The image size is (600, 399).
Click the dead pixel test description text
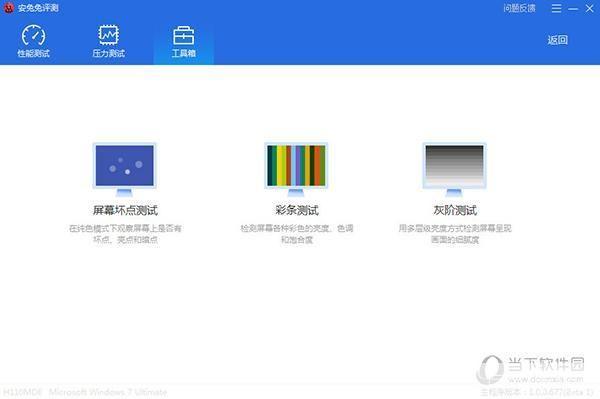[125, 234]
